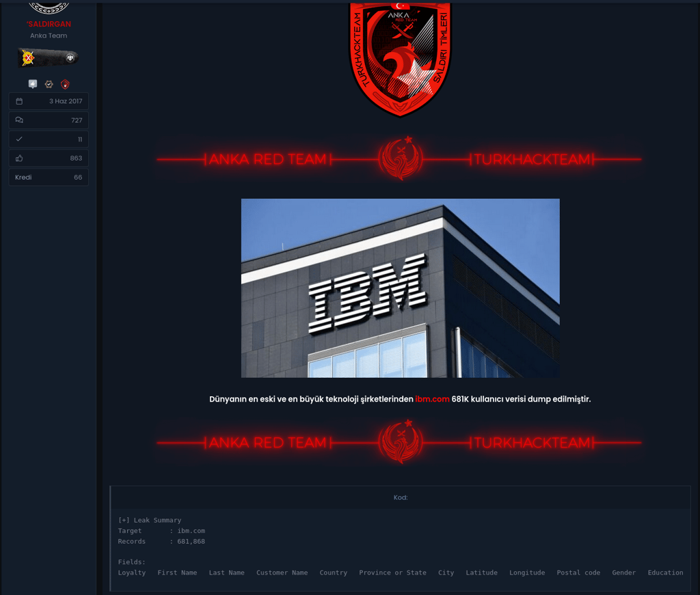Click the lower ANKA RED TEAM banner text
The width and height of the screenshot is (700, 595).
(x=268, y=443)
